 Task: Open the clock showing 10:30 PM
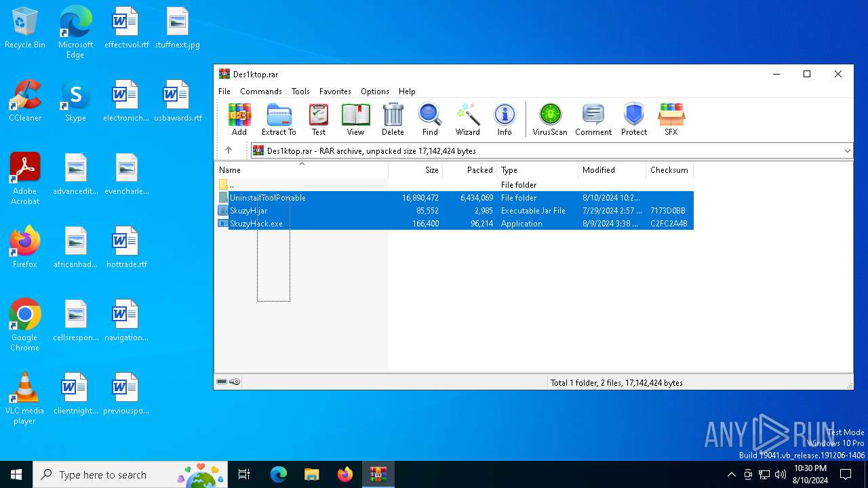[x=810, y=474]
